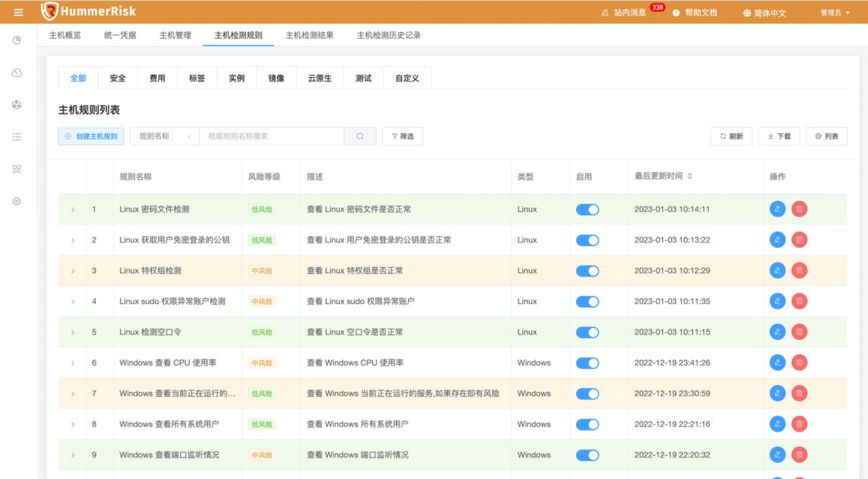This screenshot has width=868, height=479.
Task: Edit Linux sudo 权限异常账户检测 rule
Action: click(778, 301)
